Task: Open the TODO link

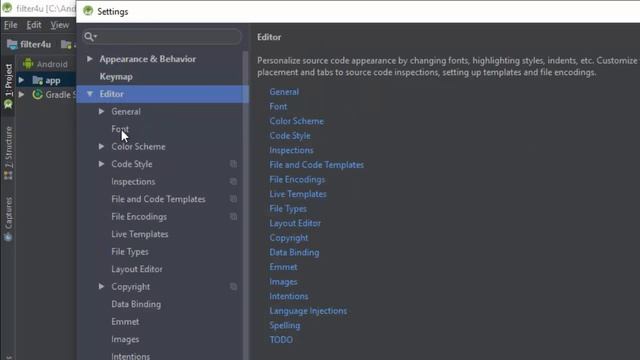Action: pos(281,340)
